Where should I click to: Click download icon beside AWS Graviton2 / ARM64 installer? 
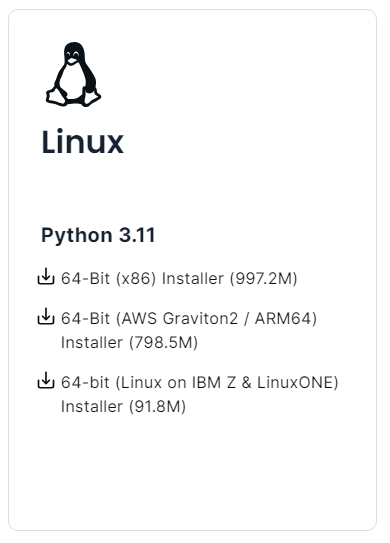46,316
